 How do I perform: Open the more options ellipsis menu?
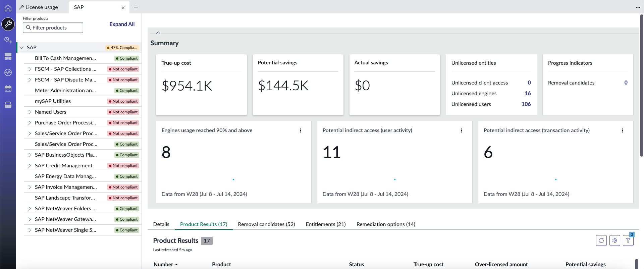(638, 7)
